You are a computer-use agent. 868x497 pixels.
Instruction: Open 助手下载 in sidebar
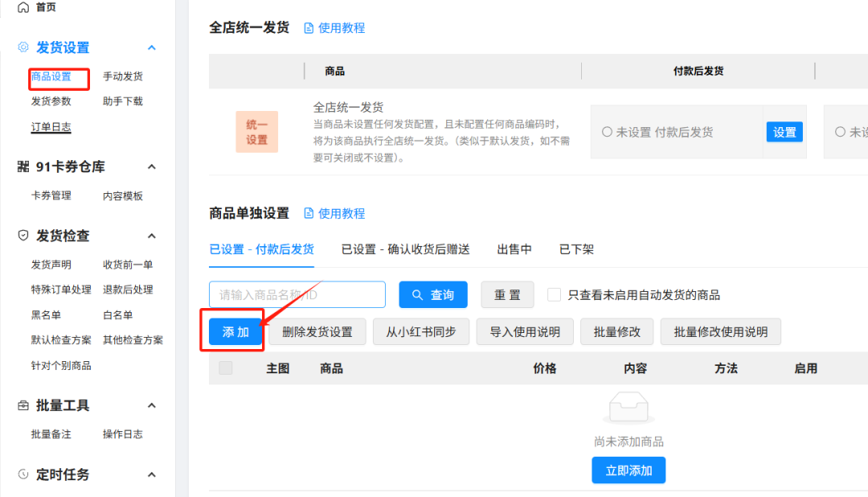tap(123, 101)
